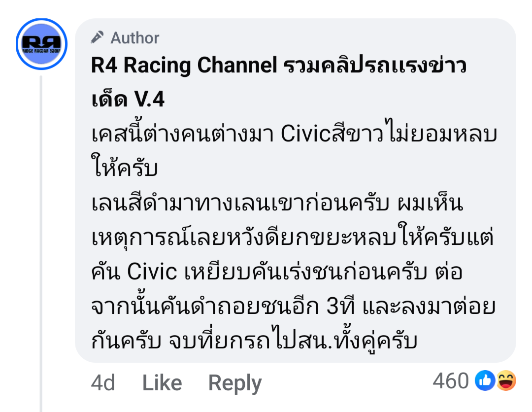
Task: Click the laughing Haha reaction emoji
Action: pyautogui.click(x=505, y=381)
